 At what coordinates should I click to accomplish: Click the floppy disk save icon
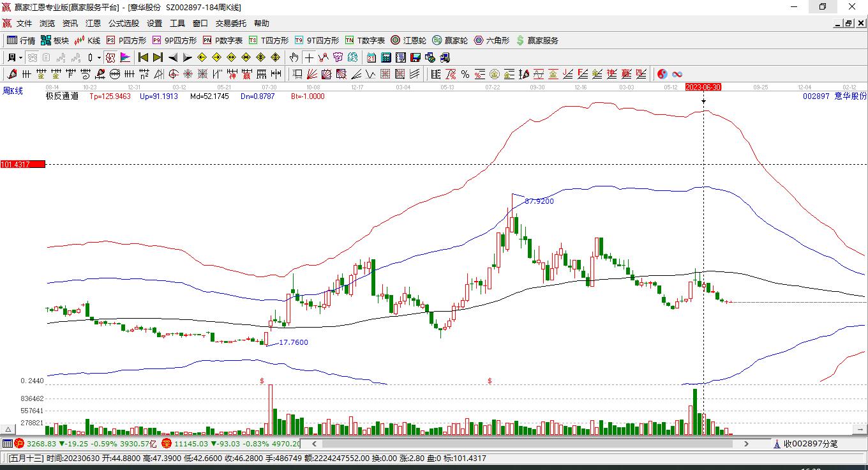click(x=415, y=57)
